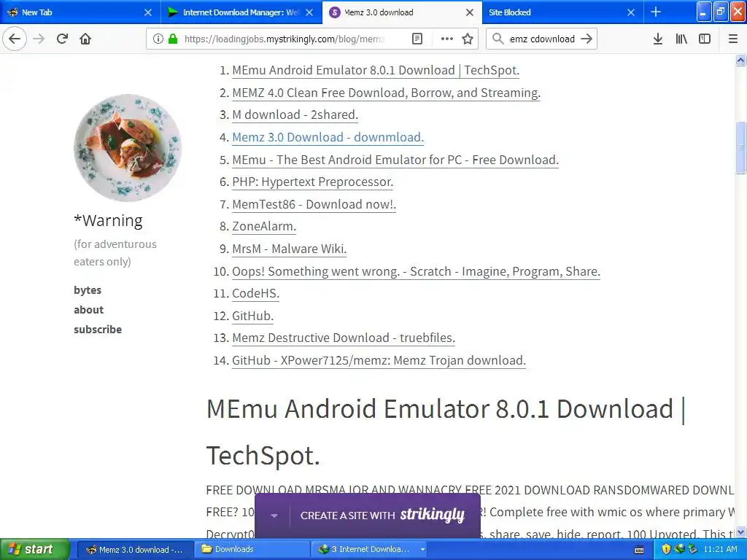Close the Internet Download Manager tab
This screenshot has height=560, width=747.
coord(309,12)
